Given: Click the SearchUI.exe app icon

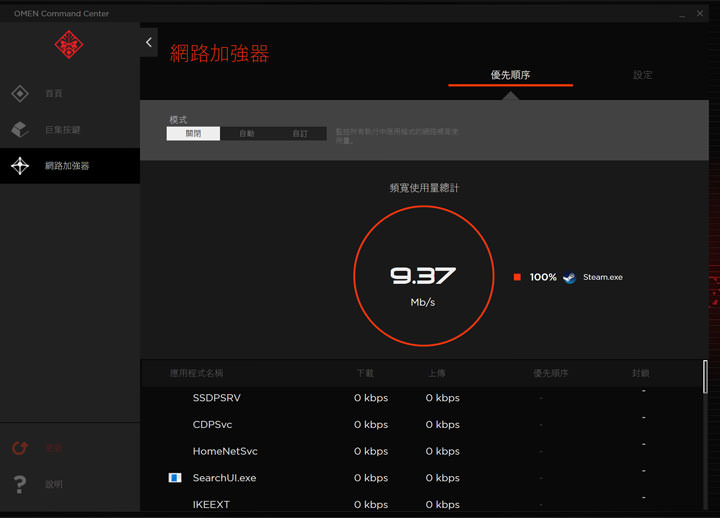Looking at the screenshot, I should (x=175, y=478).
